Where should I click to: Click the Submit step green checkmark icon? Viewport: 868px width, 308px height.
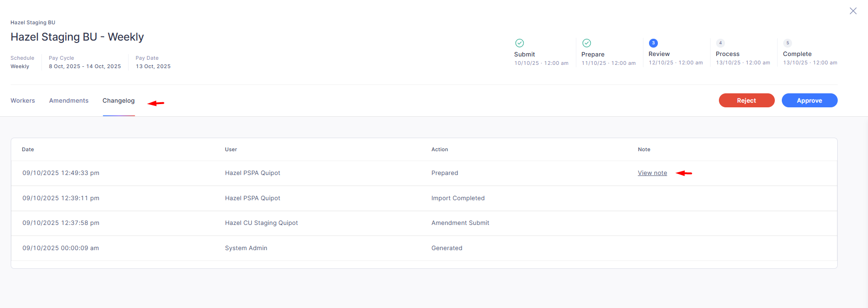point(519,43)
